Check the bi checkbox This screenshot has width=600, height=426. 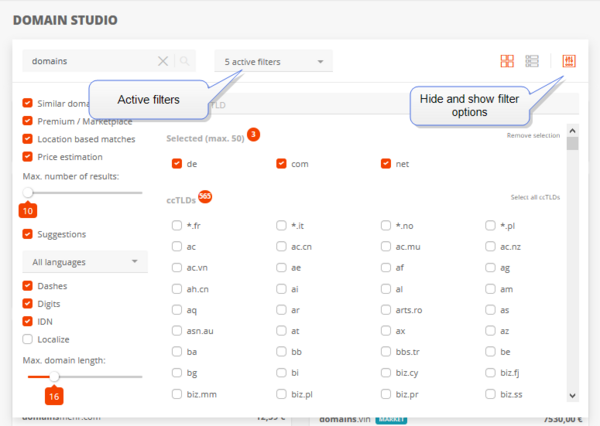[281, 372]
